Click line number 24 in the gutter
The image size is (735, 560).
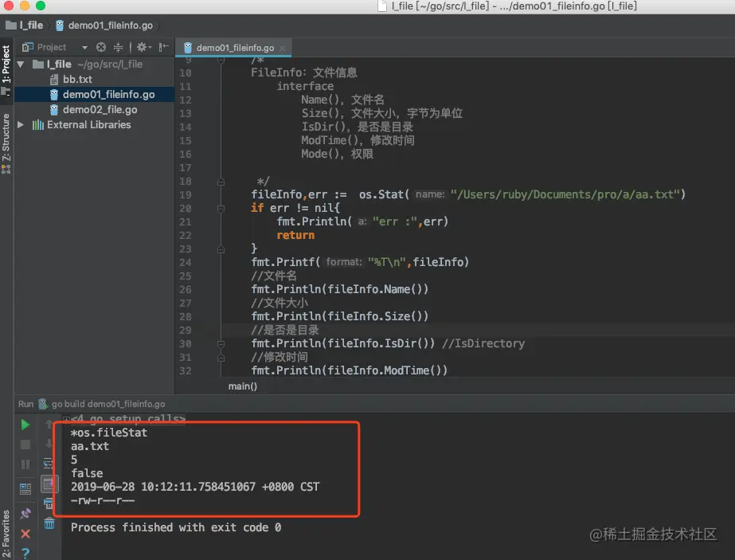pos(186,262)
